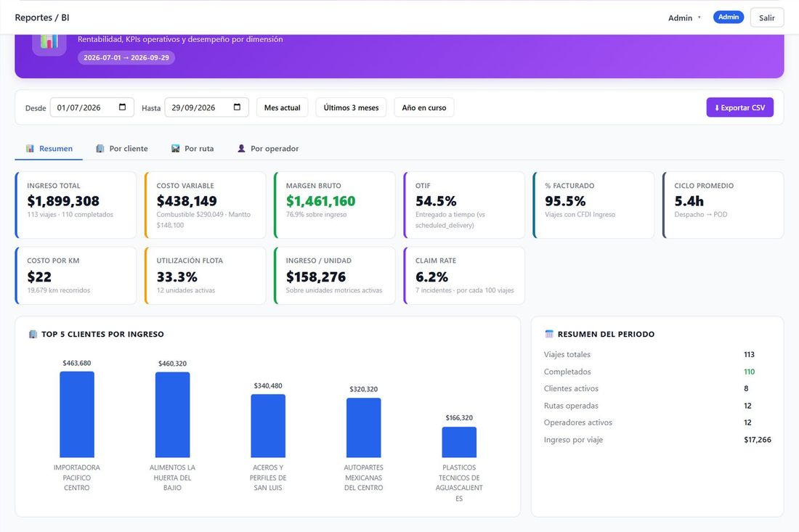Click the Costo por KM value $22
Viewport: 799px width, 532px height.
(39, 277)
